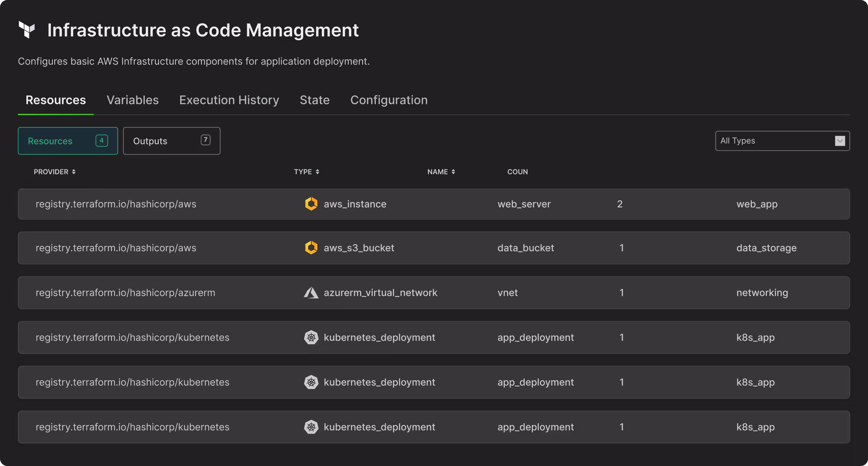This screenshot has height=466, width=868.
Task: Click the Infrastructure as Code Management title
Action: (203, 30)
